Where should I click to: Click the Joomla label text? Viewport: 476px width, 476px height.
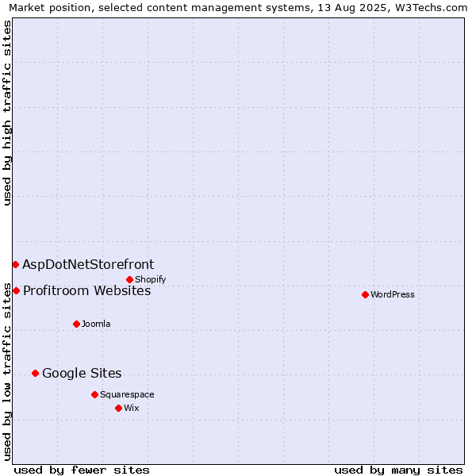point(96,324)
